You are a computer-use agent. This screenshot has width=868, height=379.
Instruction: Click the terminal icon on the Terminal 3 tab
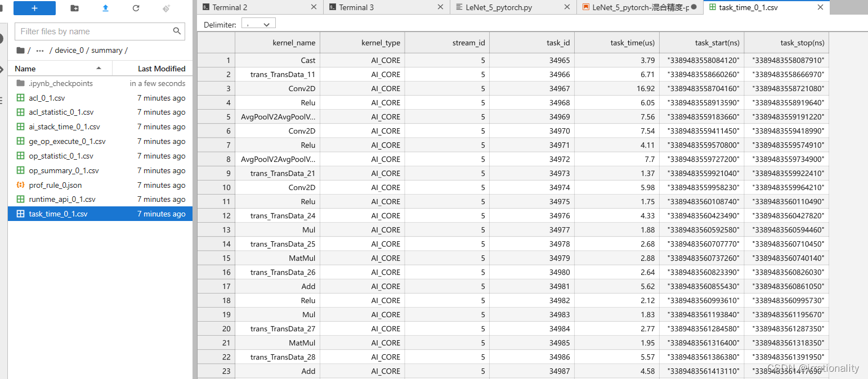tap(333, 7)
